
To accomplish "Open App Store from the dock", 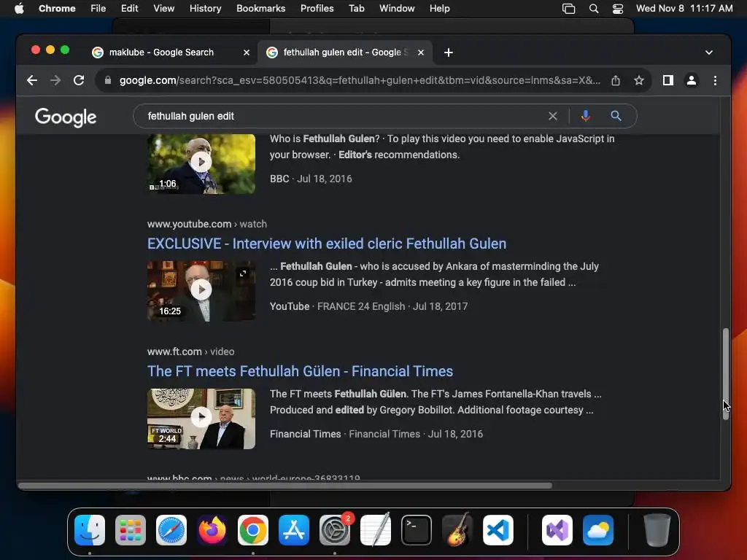I will [x=294, y=530].
